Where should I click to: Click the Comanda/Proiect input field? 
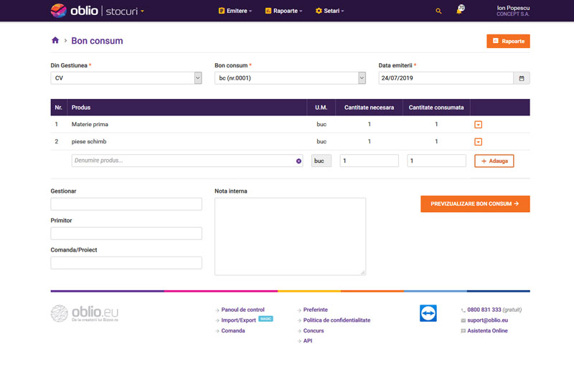[x=126, y=263]
